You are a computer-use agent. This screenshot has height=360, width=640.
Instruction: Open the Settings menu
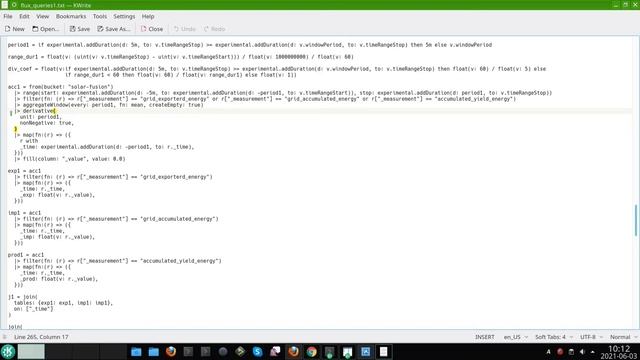(124, 16)
